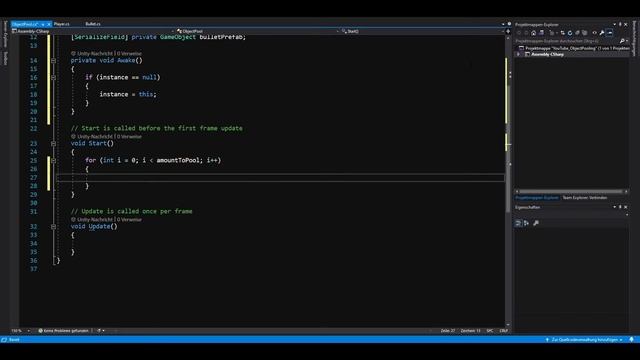Click 'amountToPool' in the for loop
The image size is (640, 360).
coord(178,160)
